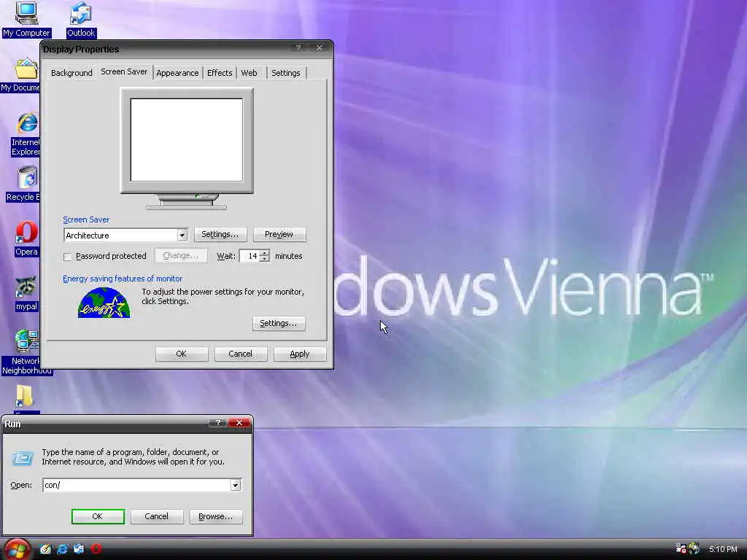
Task: Click the Wait minutes value field
Action: (x=249, y=256)
